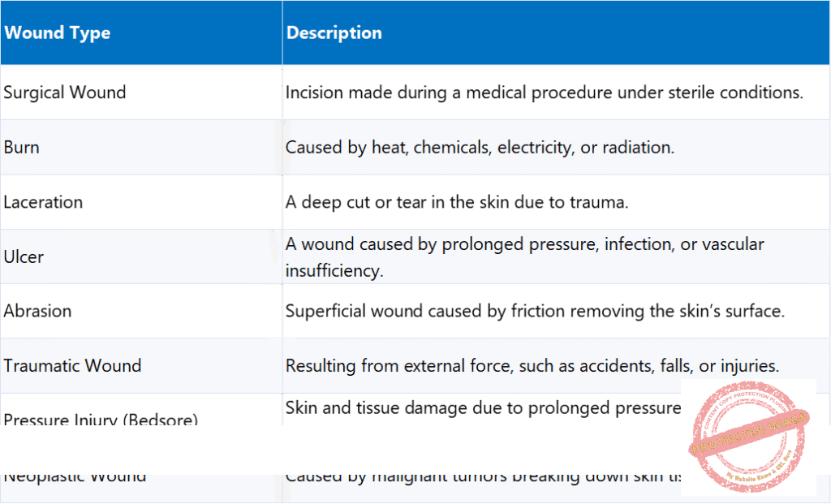Click the blank gap above Neoplastic Wound
The width and height of the screenshot is (831, 504).
tap(339, 450)
